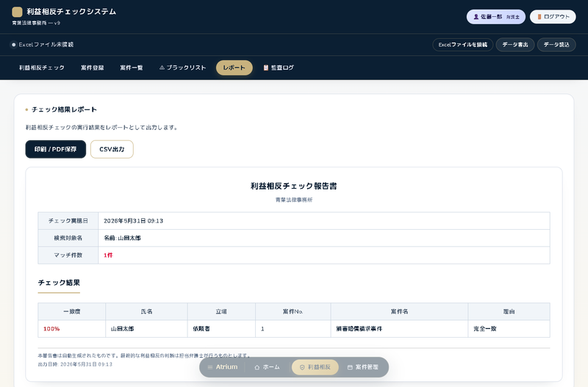Click the チェック結果レポート heading
This screenshot has height=387, width=588.
pos(64,109)
